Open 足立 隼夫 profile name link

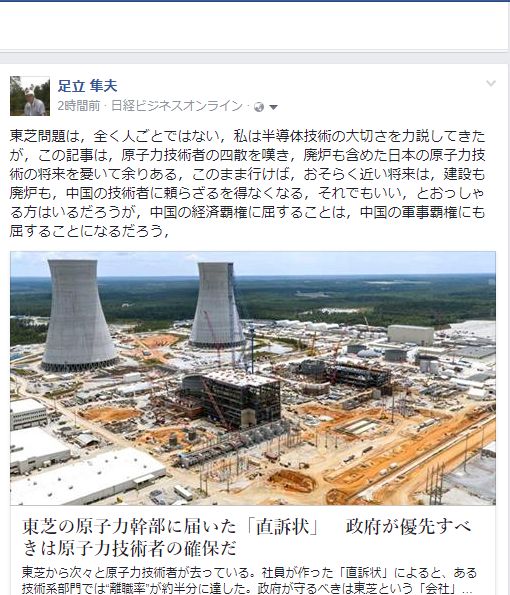87,86
